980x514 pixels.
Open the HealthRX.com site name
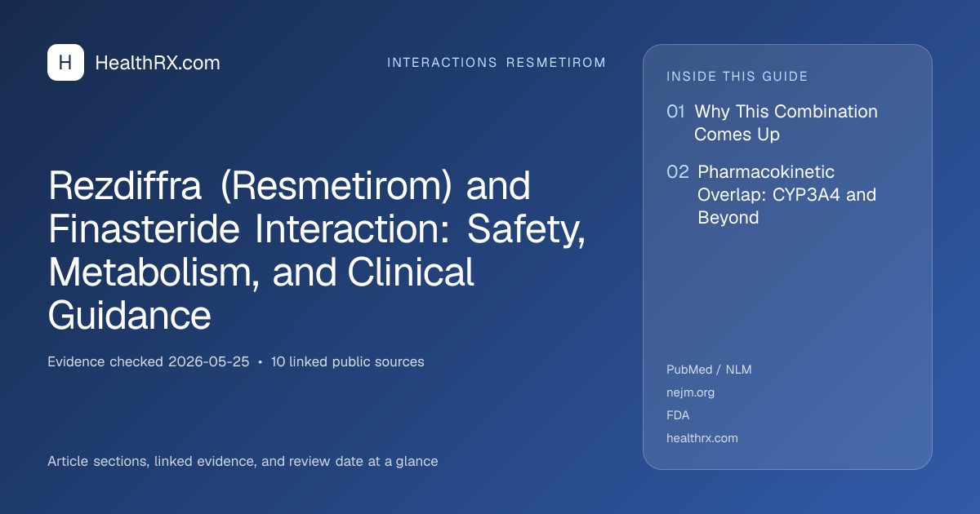tap(158, 63)
